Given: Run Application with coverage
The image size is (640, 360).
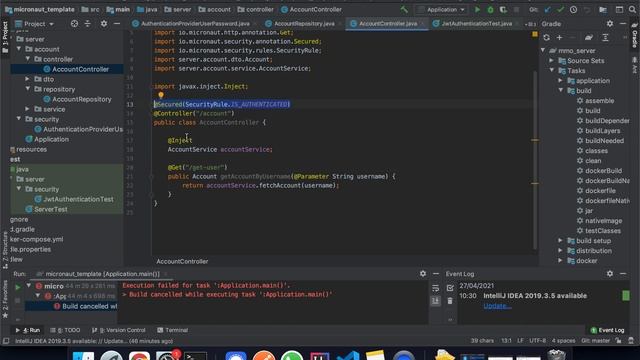Looking at the screenshot, I should tap(503, 9).
